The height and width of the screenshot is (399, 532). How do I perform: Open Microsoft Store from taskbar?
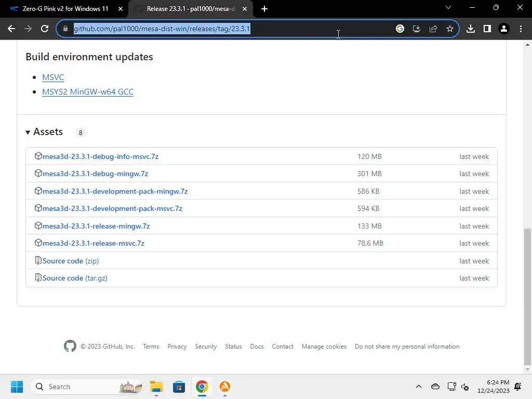coord(179,387)
